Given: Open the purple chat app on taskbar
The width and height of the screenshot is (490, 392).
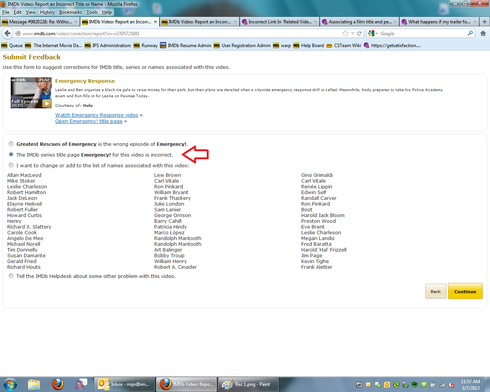Looking at the screenshot, I should (x=81, y=384).
